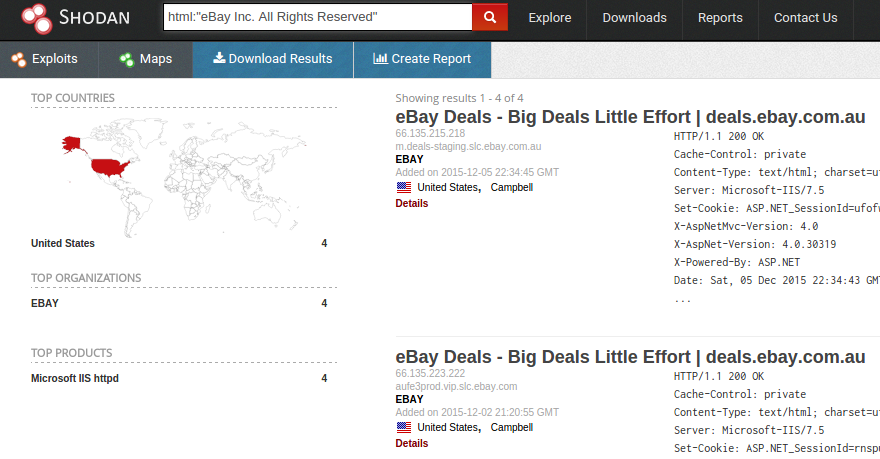Click the search query input field
880x459 pixels.
coord(318,17)
